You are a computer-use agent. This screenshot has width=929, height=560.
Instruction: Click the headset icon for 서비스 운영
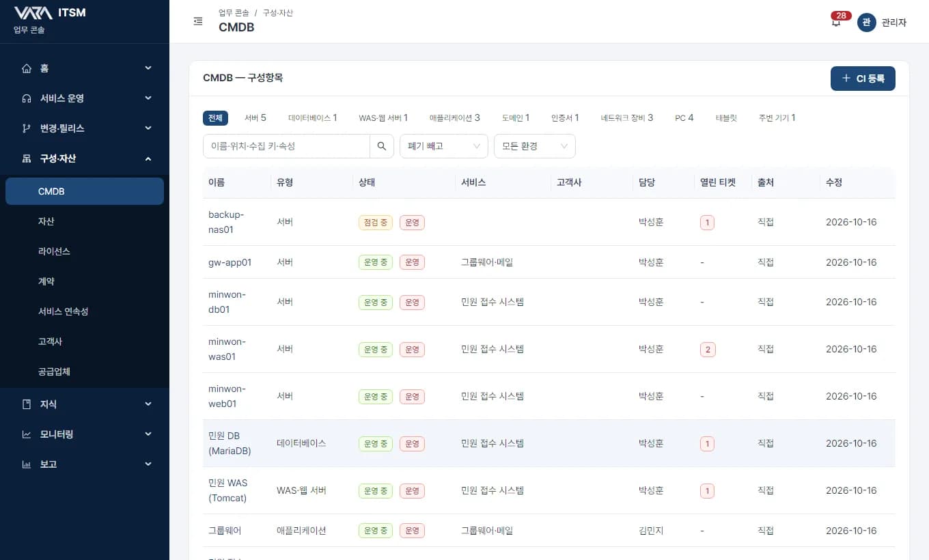pos(27,98)
